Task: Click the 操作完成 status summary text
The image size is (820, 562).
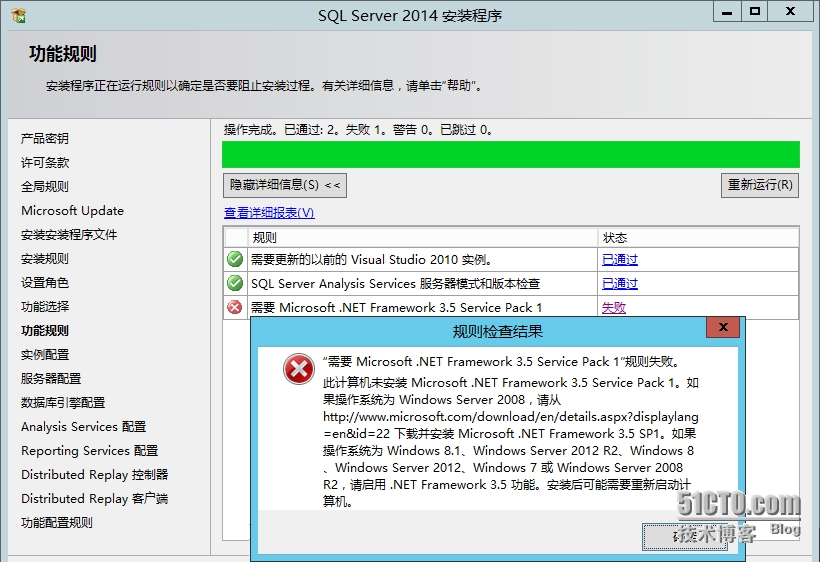Action: pos(358,130)
